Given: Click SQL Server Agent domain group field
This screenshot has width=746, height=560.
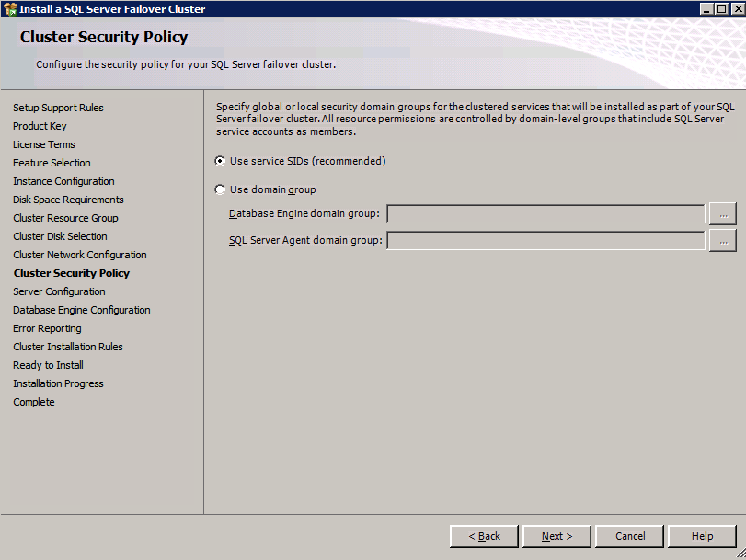Looking at the screenshot, I should click(545, 240).
